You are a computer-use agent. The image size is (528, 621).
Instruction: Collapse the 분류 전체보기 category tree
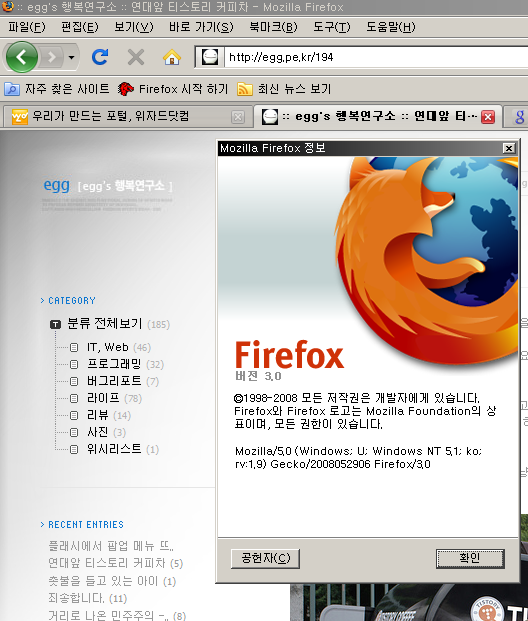tap(55, 325)
